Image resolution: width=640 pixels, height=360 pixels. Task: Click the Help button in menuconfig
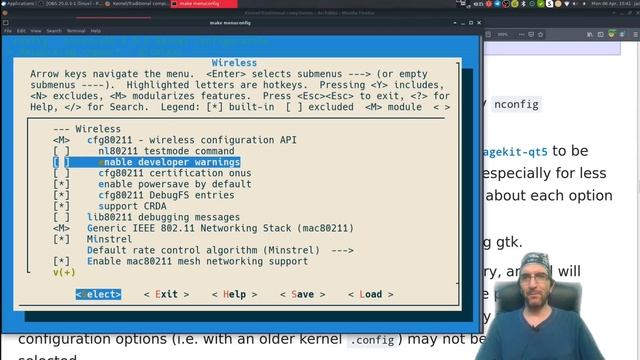coord(234,294)
